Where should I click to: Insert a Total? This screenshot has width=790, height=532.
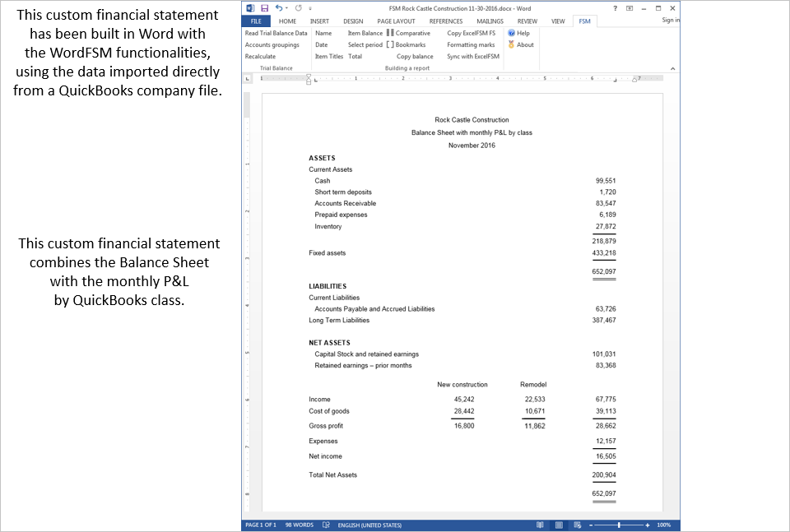coord(355,57)
